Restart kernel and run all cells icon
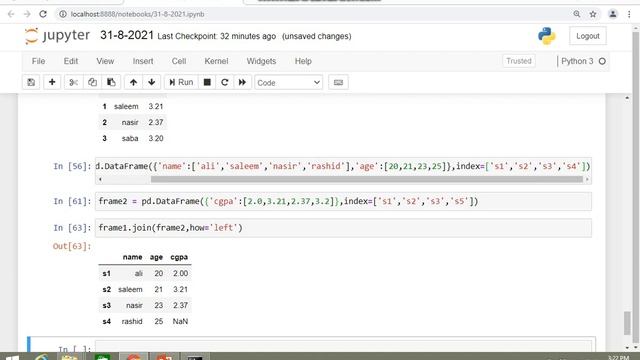The width and height of the screenshot is (640, 360). click(242, 82)
